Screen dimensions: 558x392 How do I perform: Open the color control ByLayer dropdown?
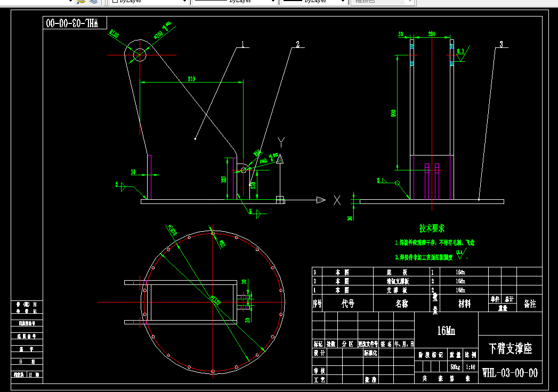pyautogui.click(x=149, y=2)
